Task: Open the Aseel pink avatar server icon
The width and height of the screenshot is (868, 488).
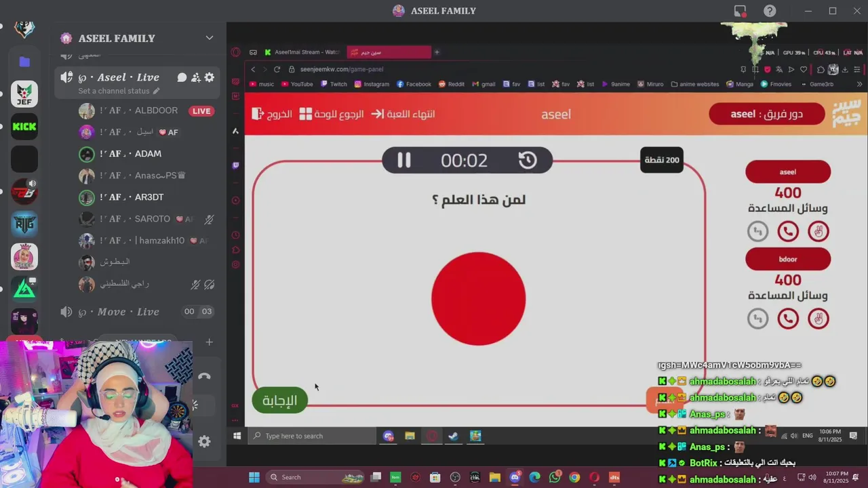Action: [x=24, y=257]
